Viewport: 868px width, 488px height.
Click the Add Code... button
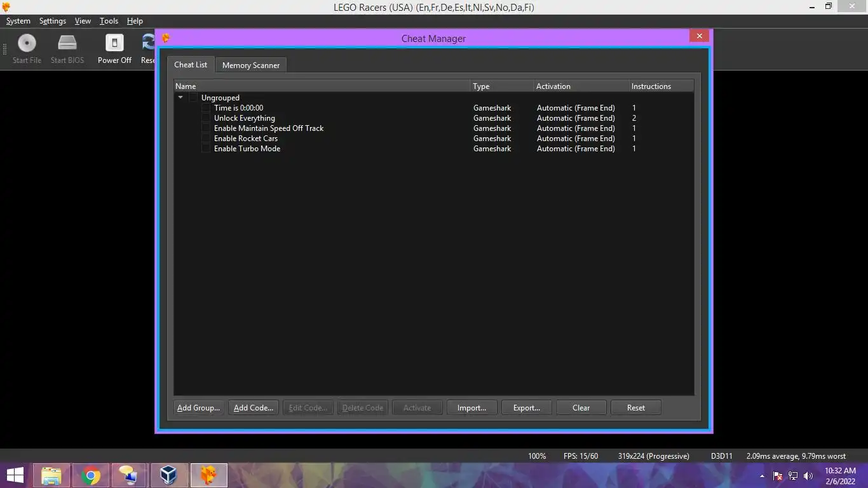[x=253, y=408]
